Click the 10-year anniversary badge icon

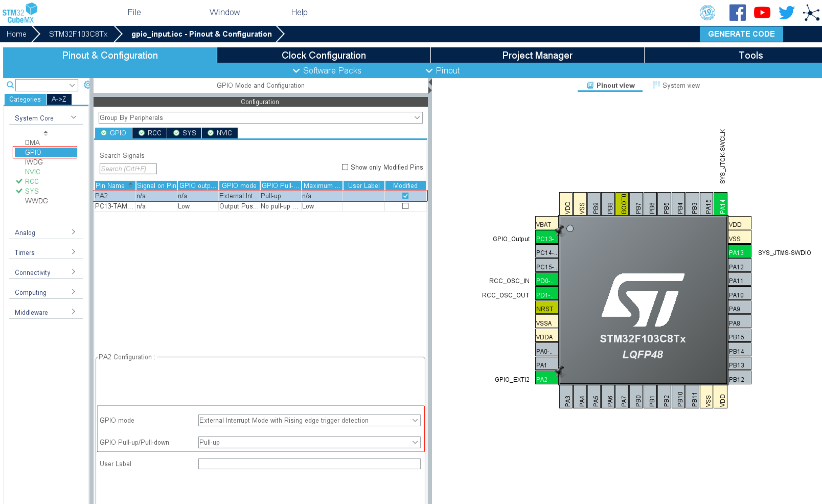(x=707, y=13)
